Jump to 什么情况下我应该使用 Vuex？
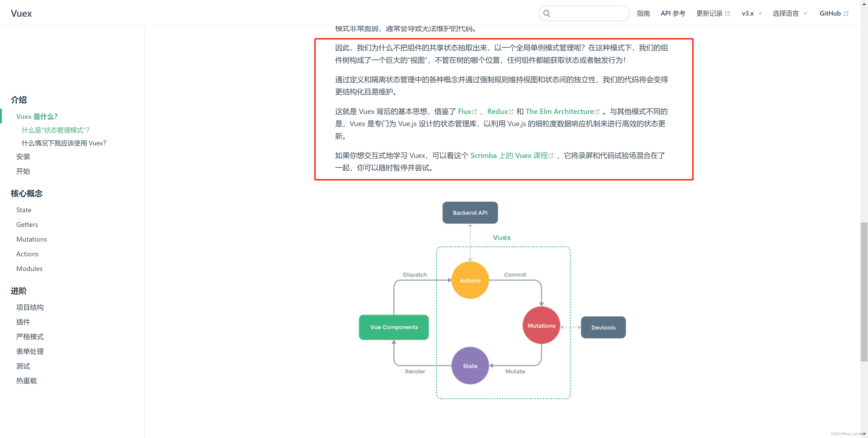 click(64, 143)
